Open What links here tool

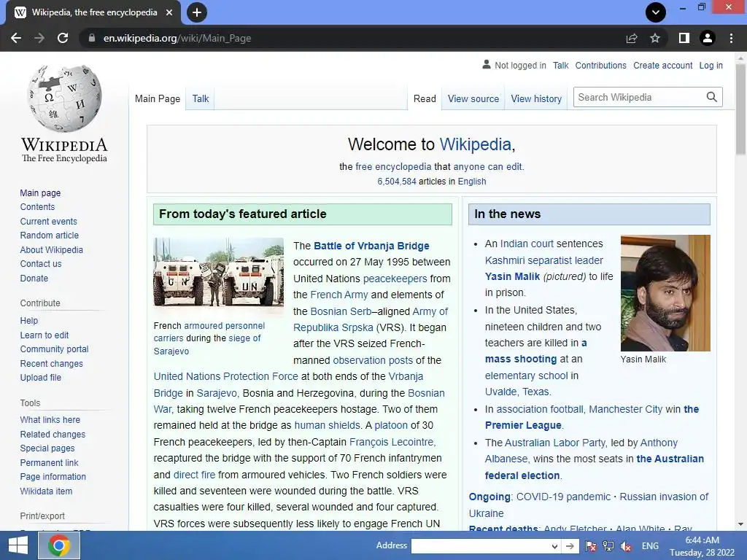[x=50, y=419]
